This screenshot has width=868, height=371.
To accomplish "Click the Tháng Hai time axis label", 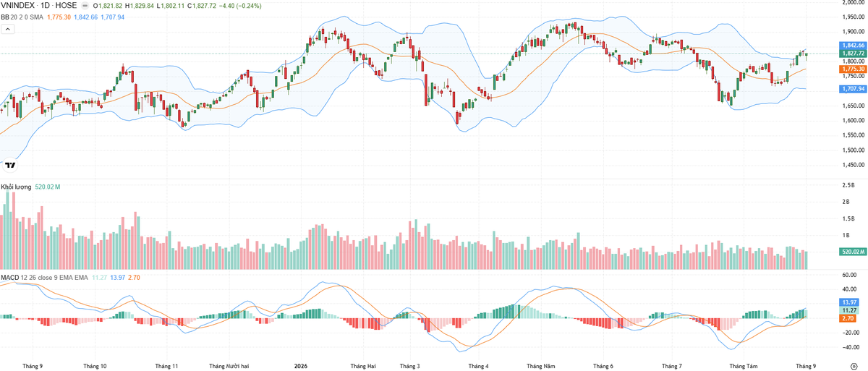I will tap(362, 367).
